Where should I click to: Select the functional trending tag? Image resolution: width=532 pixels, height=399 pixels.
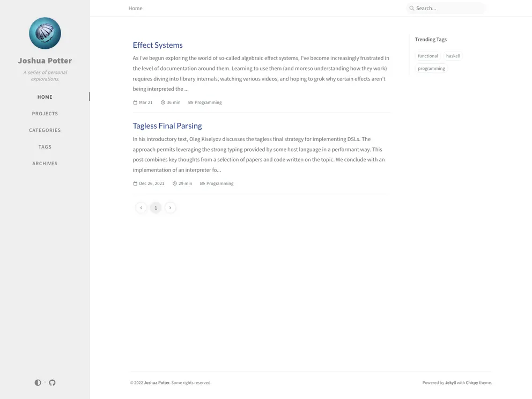[428, 56]
